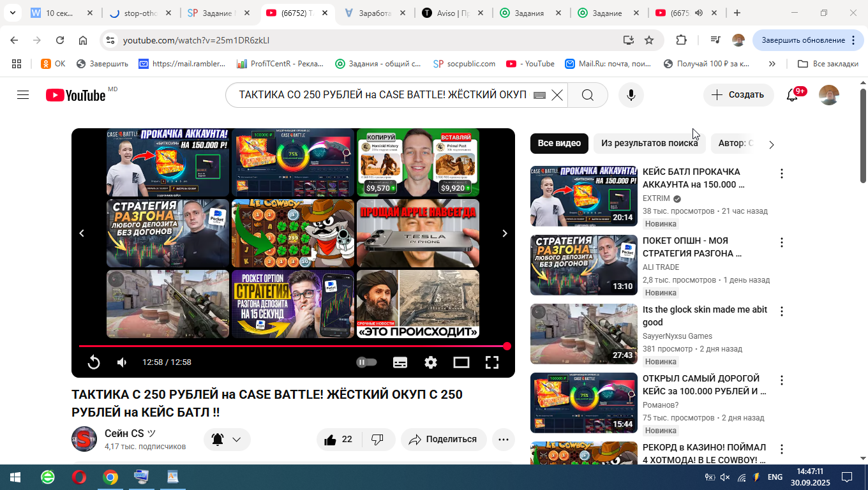Toggle subtitles in the player
Viewport: 868px width, 490px height.
point(400,362)
